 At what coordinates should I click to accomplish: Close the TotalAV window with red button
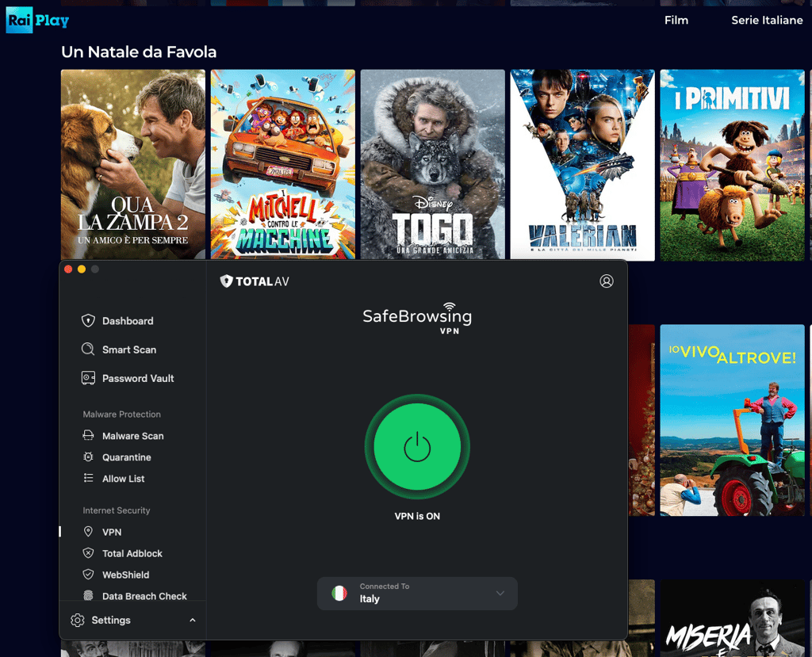pos(68,269)
